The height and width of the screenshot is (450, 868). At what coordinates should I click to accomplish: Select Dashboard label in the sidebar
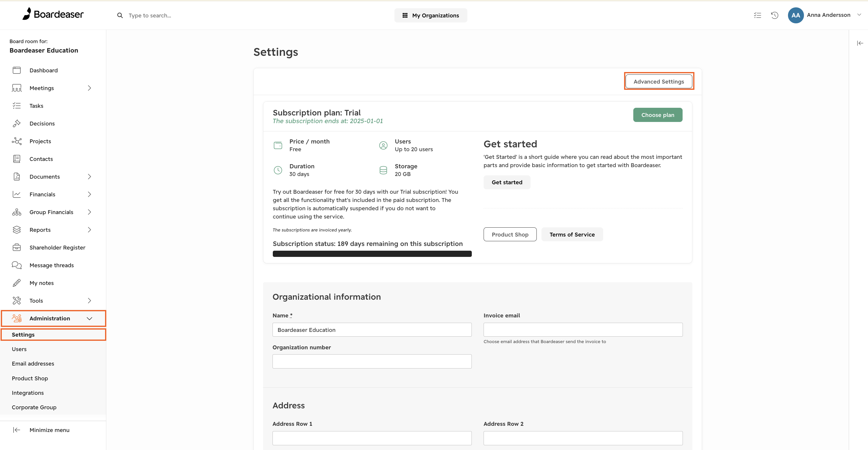pos(43,70)
